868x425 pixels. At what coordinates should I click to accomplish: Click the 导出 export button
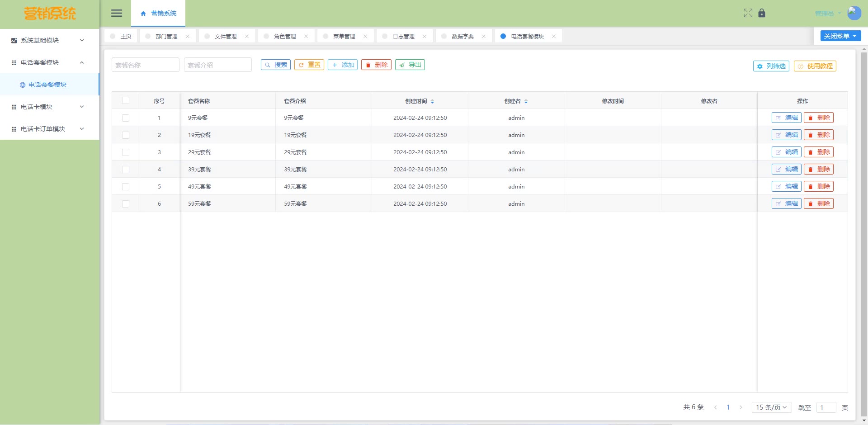tap(410, 65)
